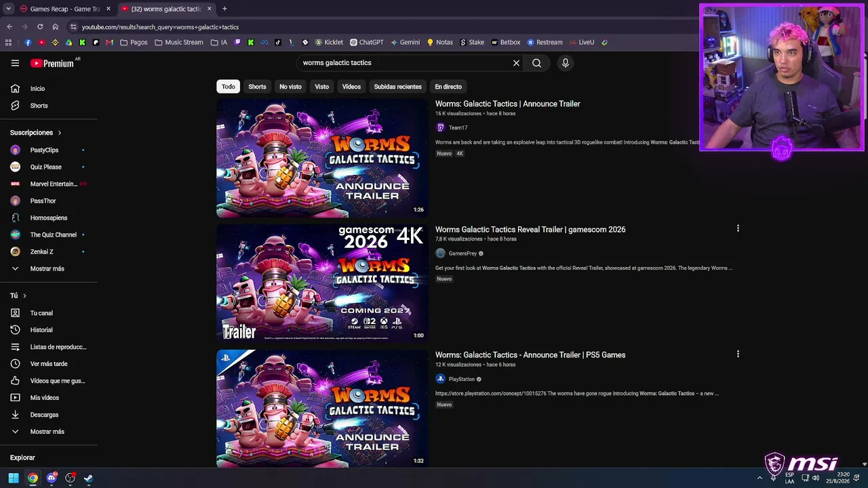Image resolution: width=868 pixels, height=488 pixels.
Task: Open the Gemini bookmark
Action: [x=405, y=42]
